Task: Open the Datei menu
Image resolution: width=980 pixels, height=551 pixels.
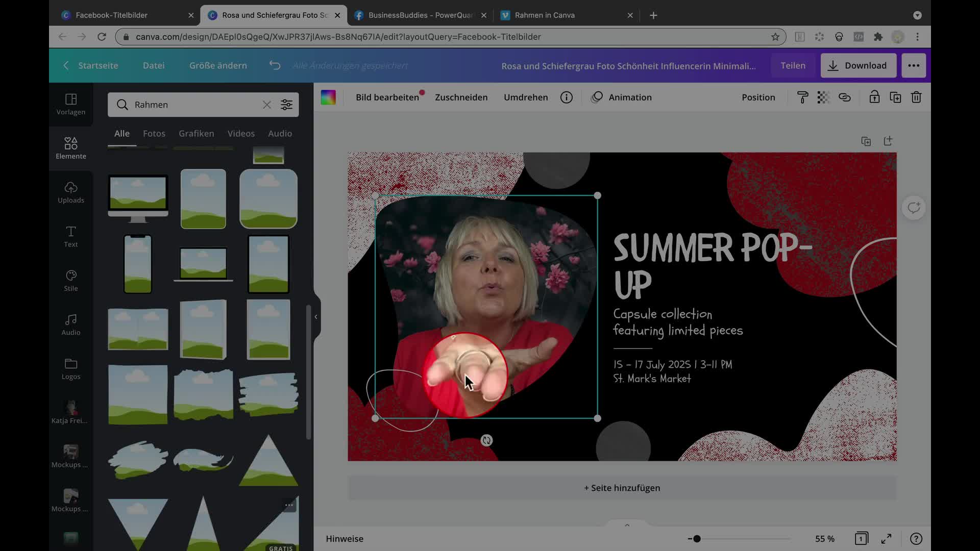Action: point(154,65)
